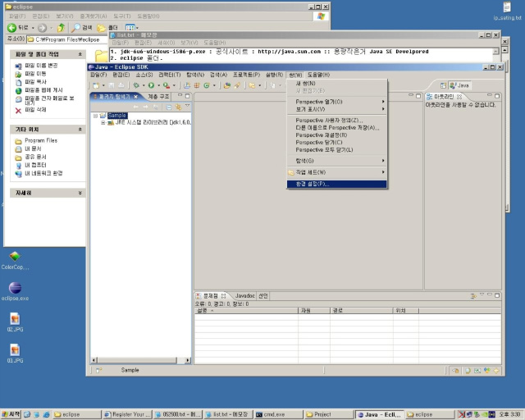Expand the Sample project tree node

(x=95, y=116)
